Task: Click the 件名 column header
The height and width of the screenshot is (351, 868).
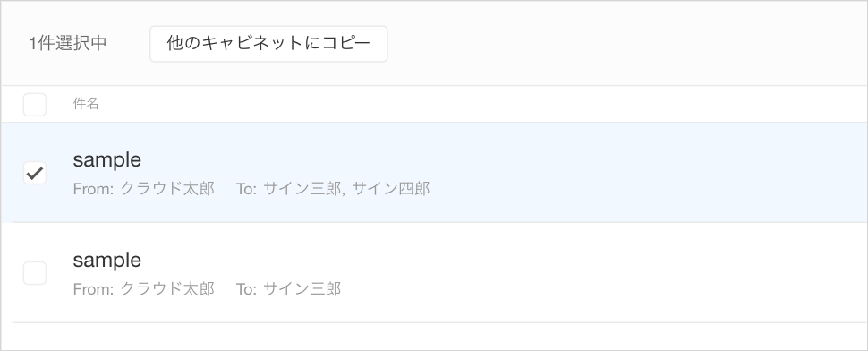Action: tap(86, 104)
